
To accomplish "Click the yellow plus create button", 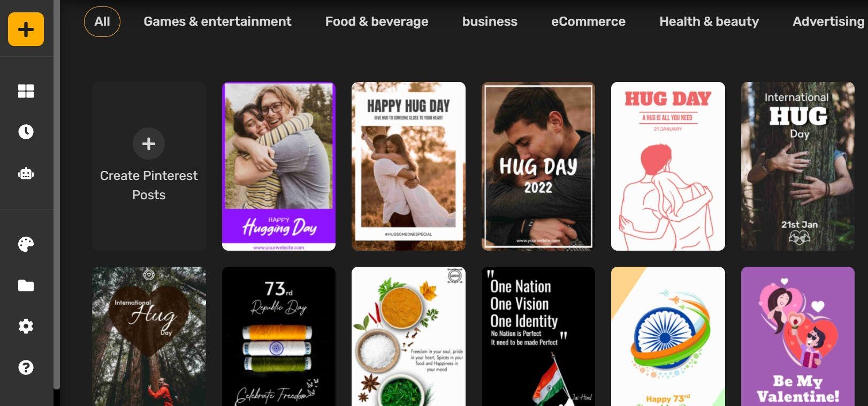I will click(26, 29).
